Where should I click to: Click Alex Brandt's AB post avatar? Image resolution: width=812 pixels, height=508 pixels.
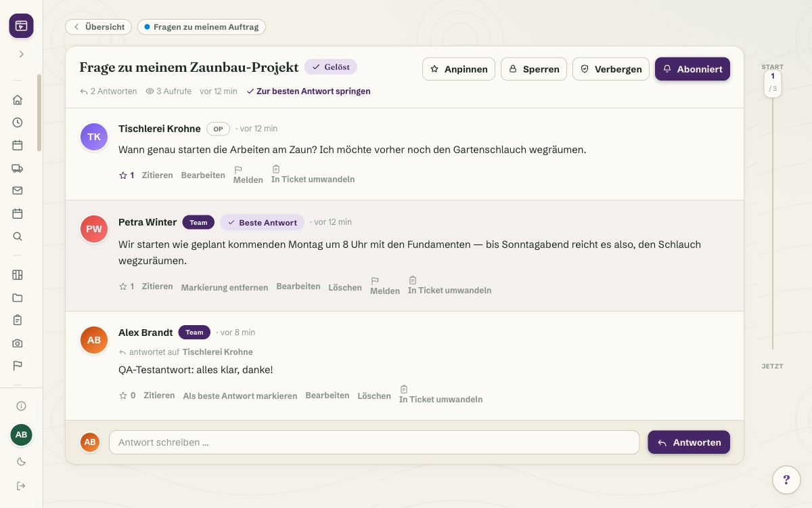(x=94, y=340)
